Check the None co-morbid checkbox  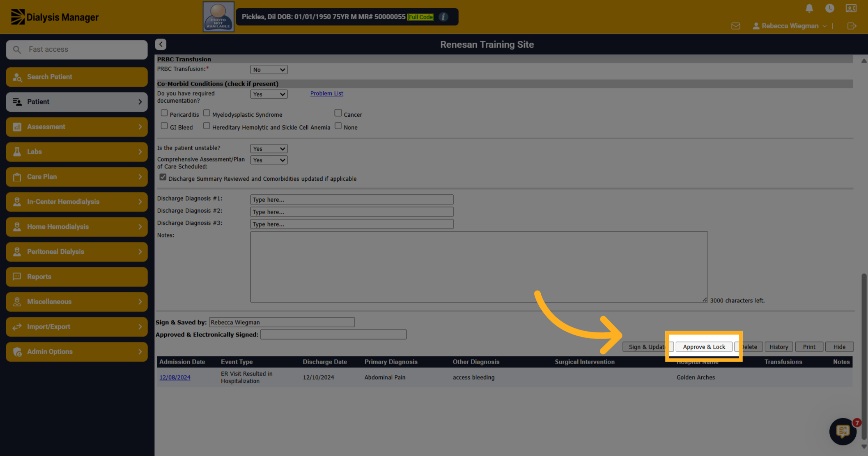tap(338, 126)
